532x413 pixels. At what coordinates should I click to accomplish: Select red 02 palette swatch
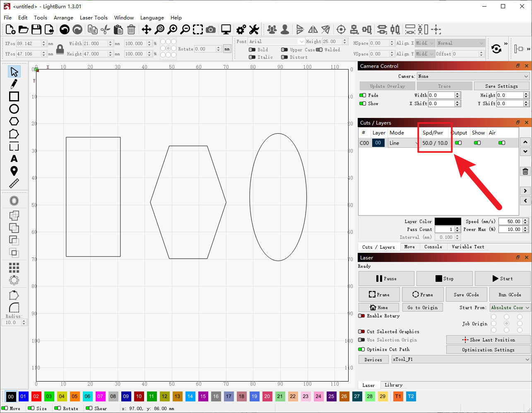click(36, 396)
